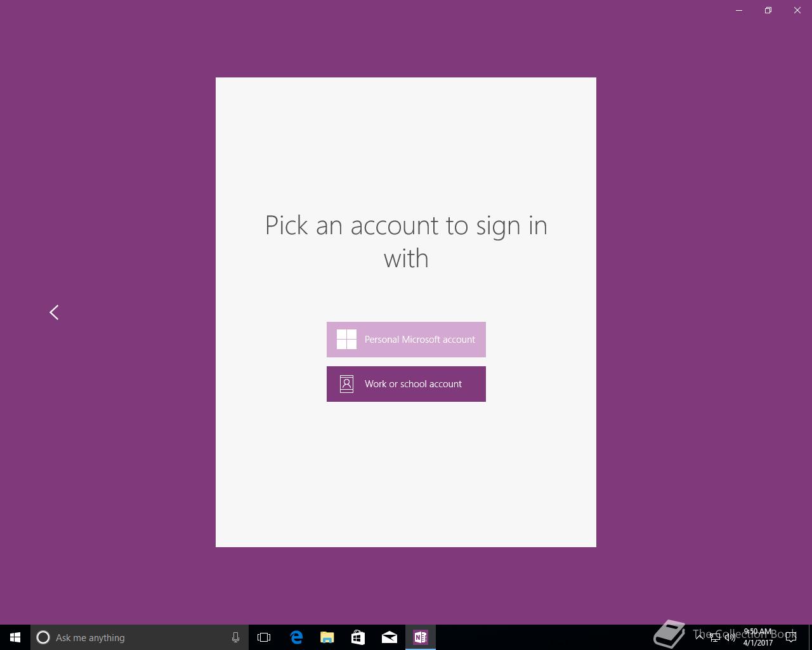
Task: Open the Action Center notification icon
Action: click(791, 637)
